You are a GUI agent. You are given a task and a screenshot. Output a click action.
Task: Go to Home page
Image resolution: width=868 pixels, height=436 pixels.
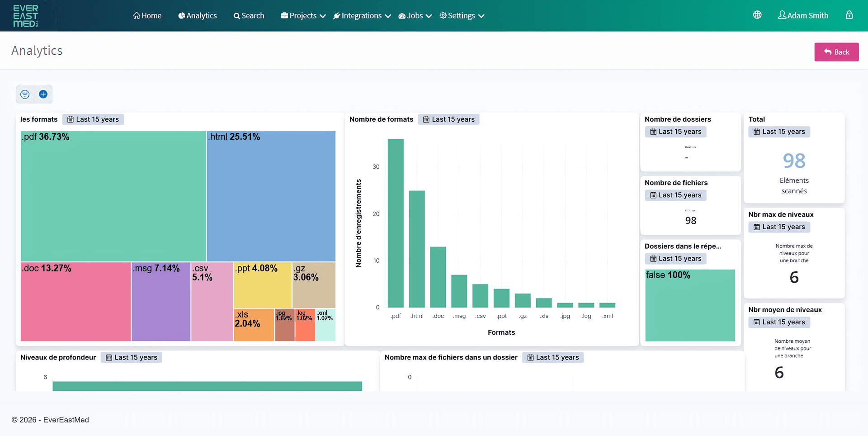click(147, 16)
